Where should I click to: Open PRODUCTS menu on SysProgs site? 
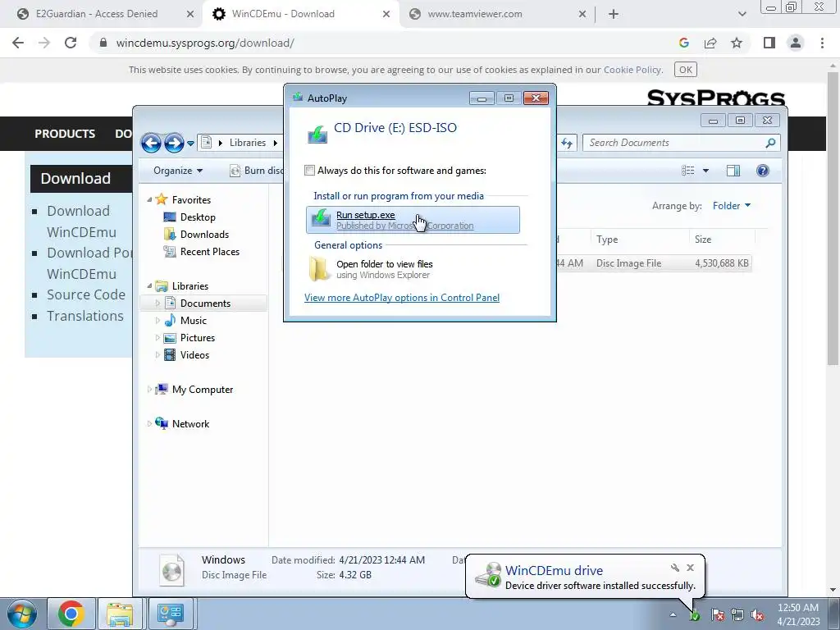coord(65,134)
